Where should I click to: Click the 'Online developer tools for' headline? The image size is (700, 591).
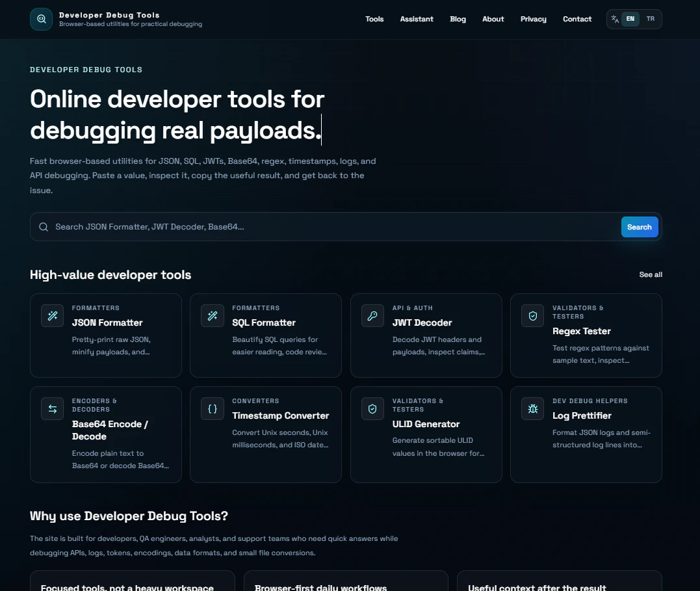[x=177, y=99]
